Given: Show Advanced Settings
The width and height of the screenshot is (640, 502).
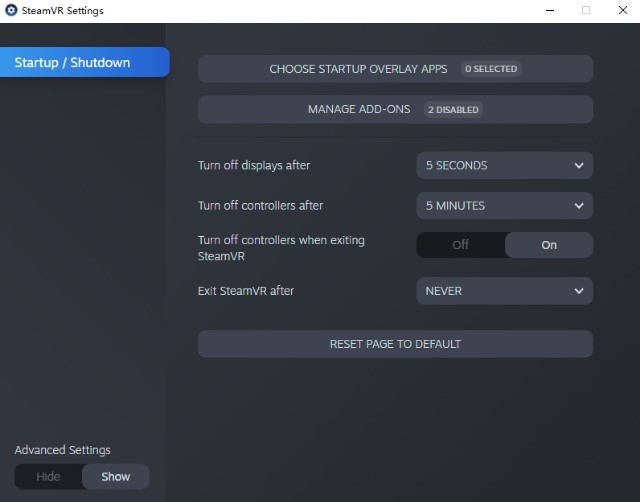Looking at the screenshot, I should point(116,477).
